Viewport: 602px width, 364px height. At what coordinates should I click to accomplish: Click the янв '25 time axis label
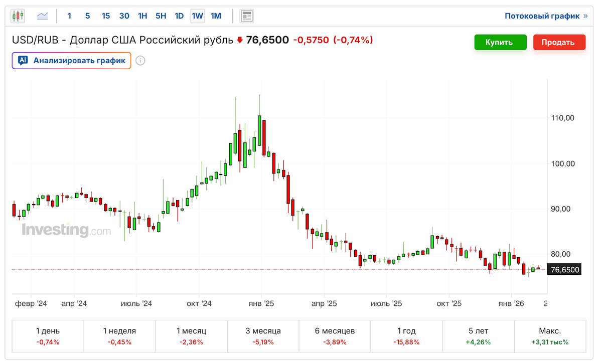(x=261, y=304)
